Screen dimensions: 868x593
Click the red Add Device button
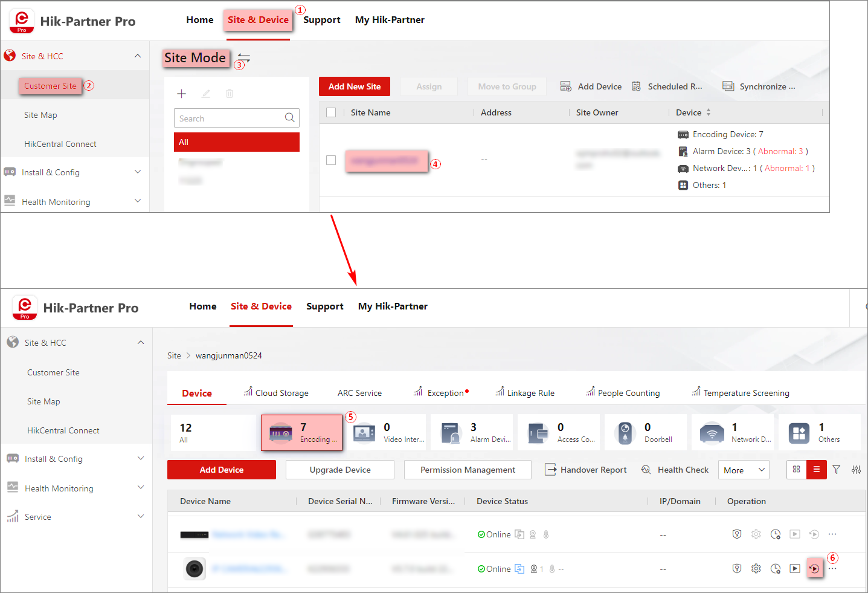click(x=222, y=470)
